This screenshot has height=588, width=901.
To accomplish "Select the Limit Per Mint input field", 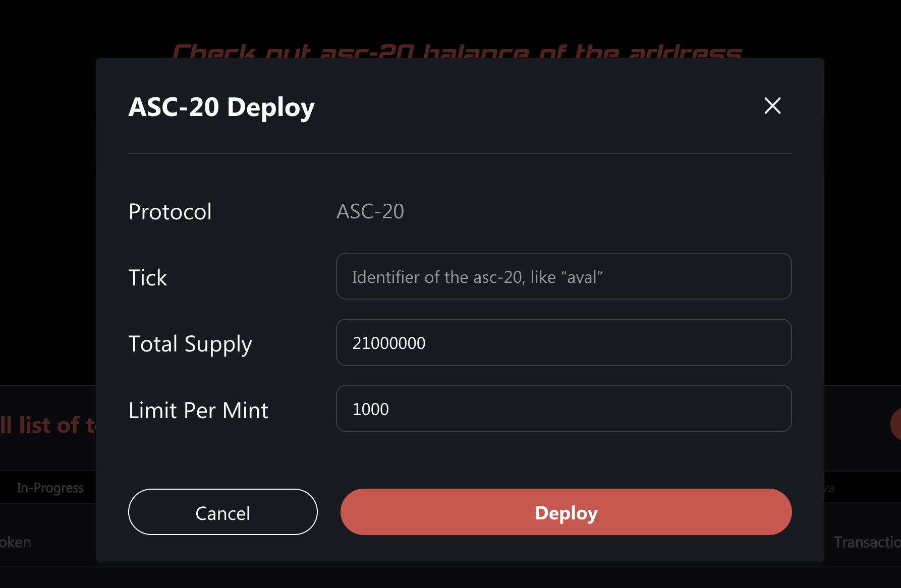I will (564, 408).
